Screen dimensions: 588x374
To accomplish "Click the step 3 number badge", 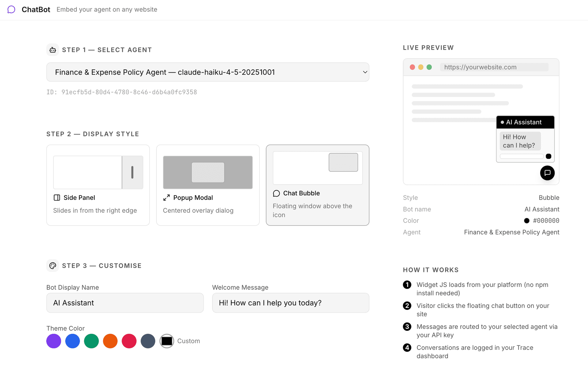I will [407, 327].
